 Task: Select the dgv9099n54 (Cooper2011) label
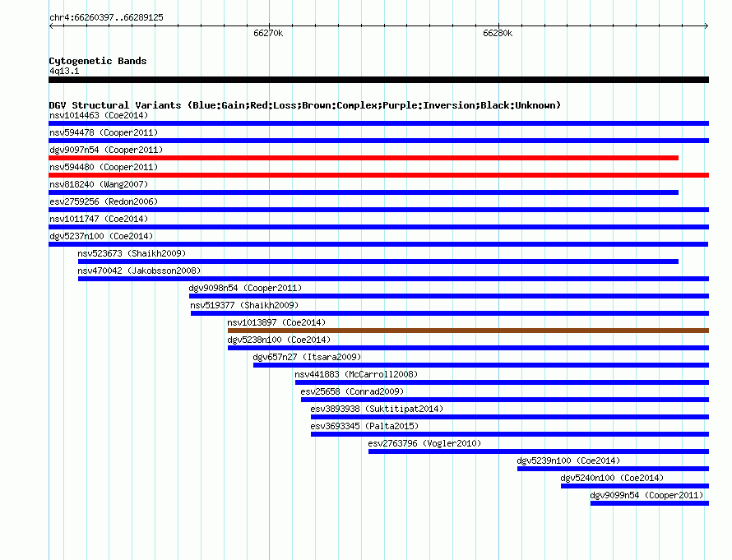pos(646,495)
